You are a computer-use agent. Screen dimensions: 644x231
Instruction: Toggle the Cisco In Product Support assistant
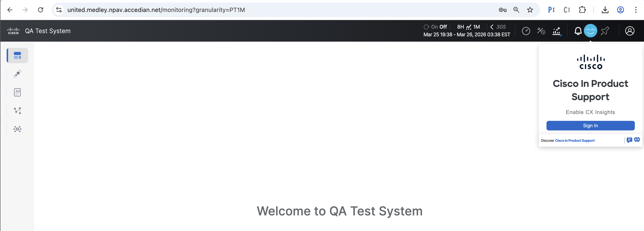point(590,31)
